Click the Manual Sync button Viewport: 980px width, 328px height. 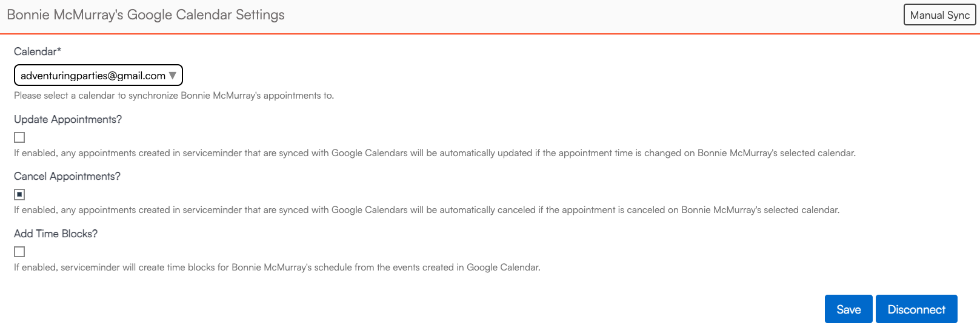939,15
